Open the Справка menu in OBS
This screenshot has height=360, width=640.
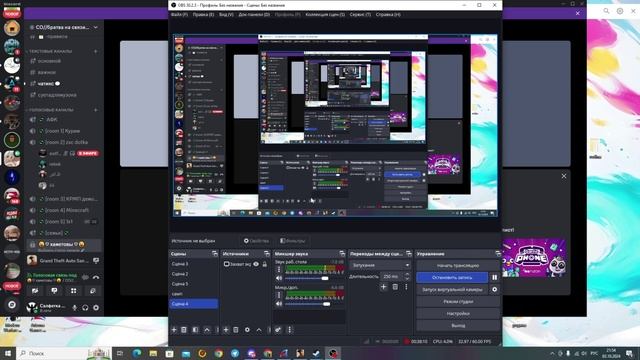[388, 14]
